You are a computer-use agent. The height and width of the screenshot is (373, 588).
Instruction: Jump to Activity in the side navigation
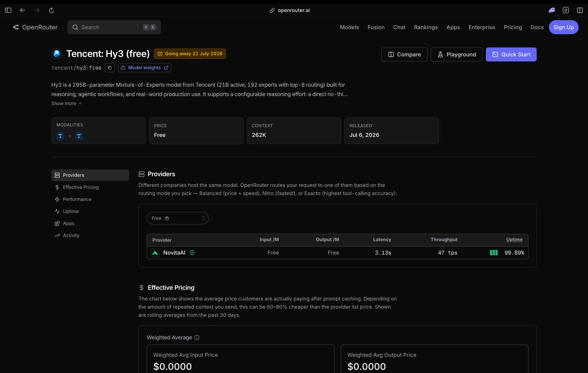[90, 235]
